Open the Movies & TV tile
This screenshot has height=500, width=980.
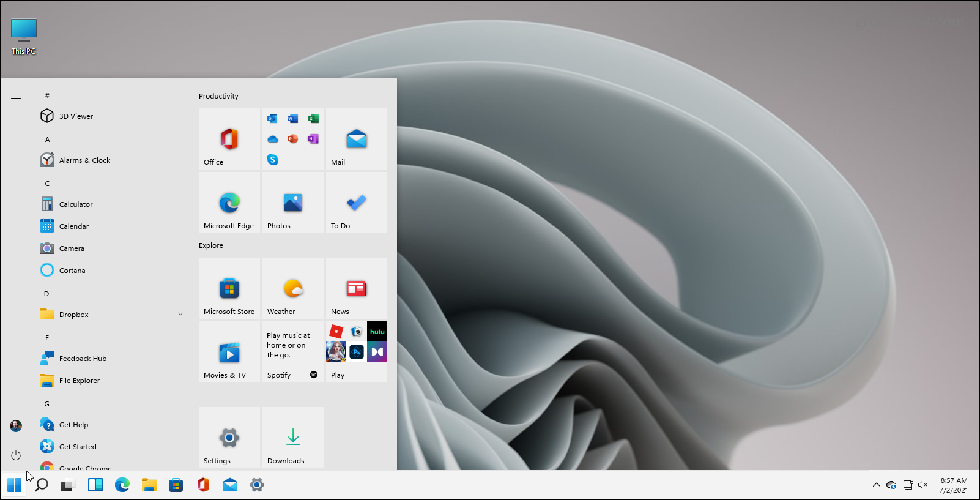click(x=229, y=352)
